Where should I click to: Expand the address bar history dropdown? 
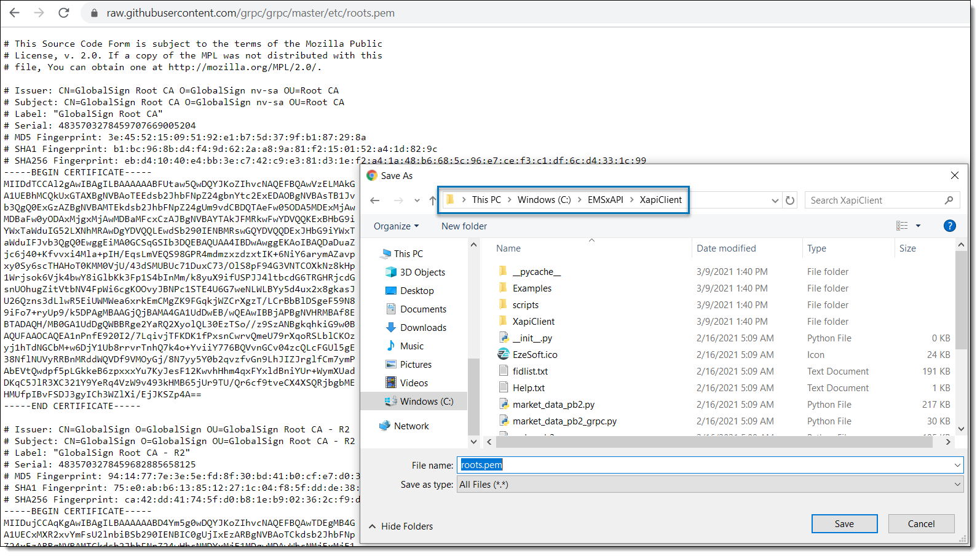775,201
